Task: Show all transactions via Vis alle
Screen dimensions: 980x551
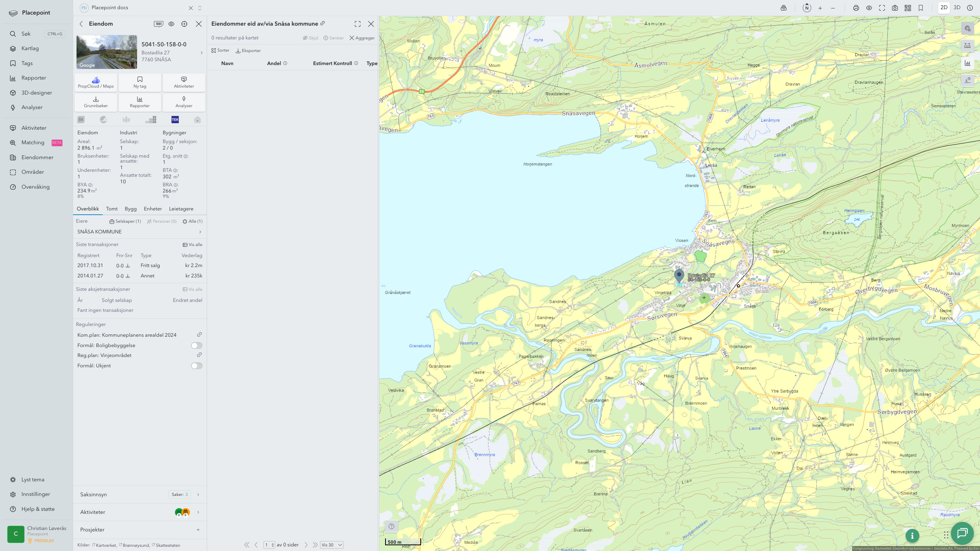Action: pos(193,245)
